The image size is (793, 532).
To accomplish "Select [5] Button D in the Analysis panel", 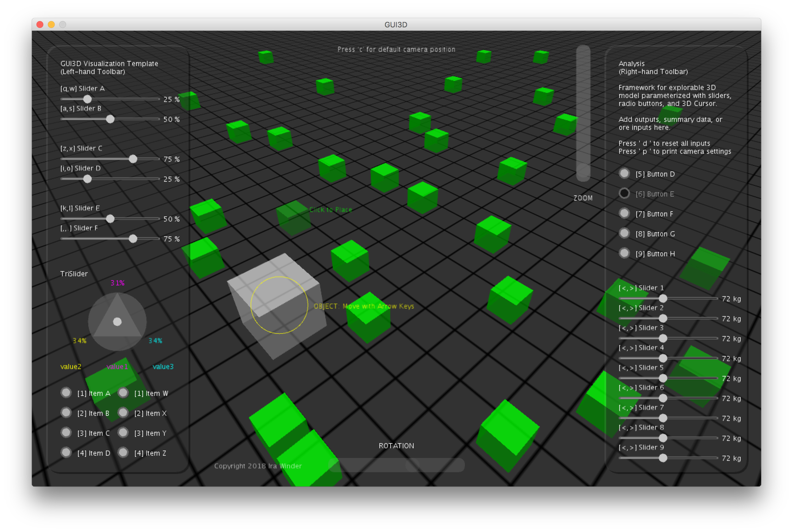I will (624, 174).
